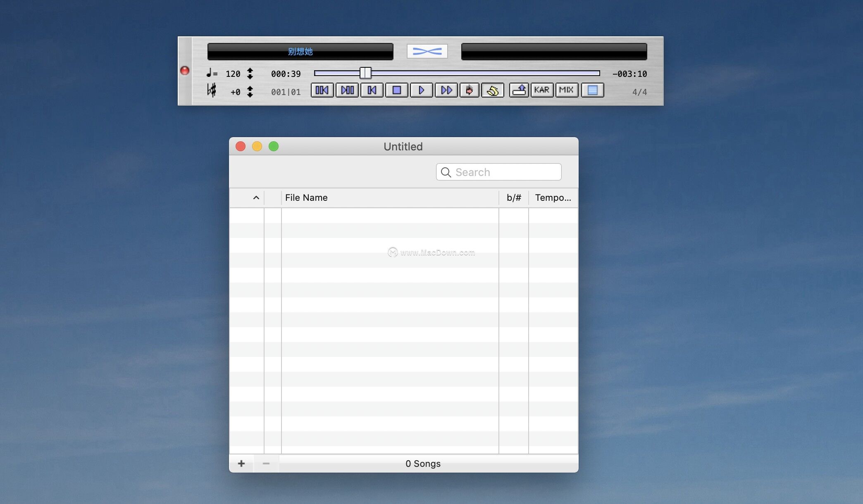Click the sort arrow above the song list

tap(256, 197)
